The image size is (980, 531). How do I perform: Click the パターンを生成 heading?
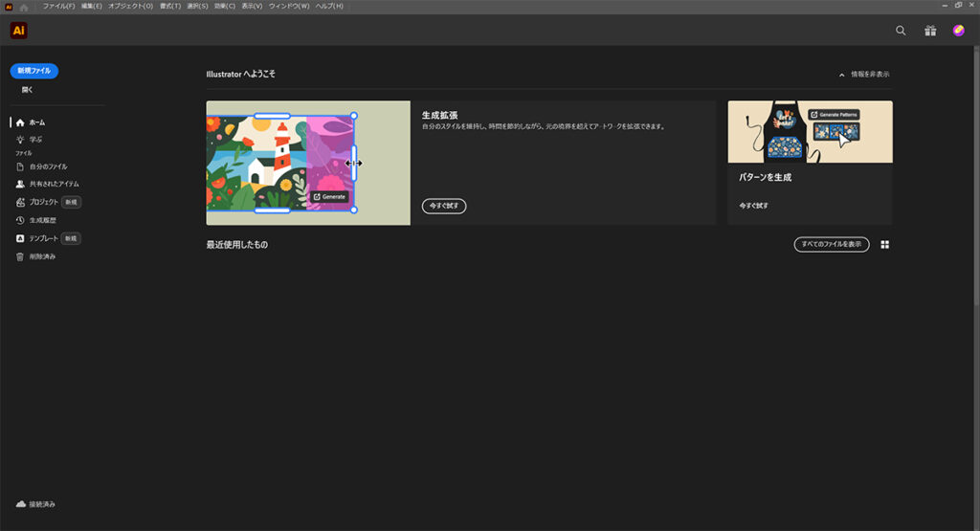pyautogui.click(x=765, y=177)
